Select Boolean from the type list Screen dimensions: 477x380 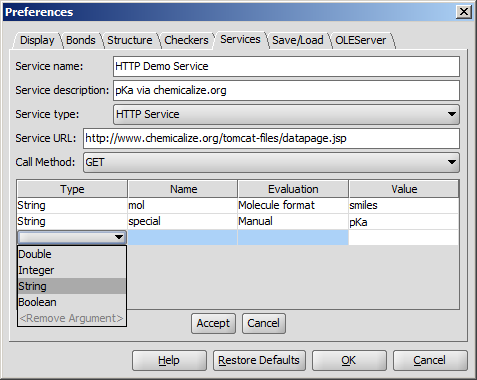(x=72, y=302)
